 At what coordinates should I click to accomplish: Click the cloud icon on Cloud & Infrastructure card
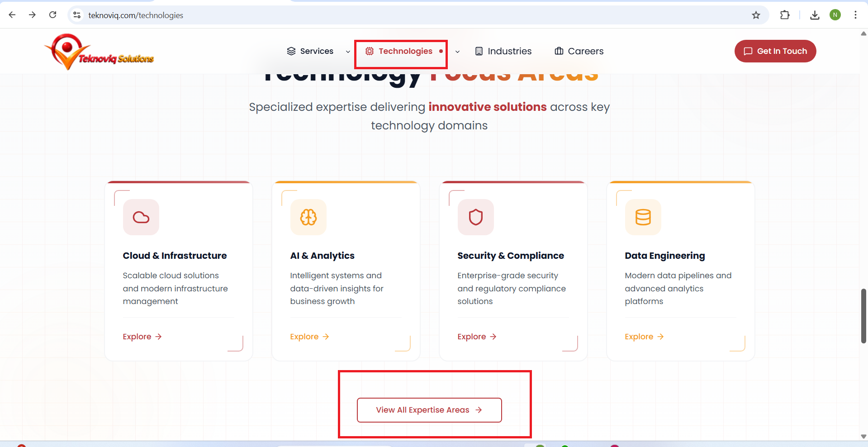tap(141, 217)
